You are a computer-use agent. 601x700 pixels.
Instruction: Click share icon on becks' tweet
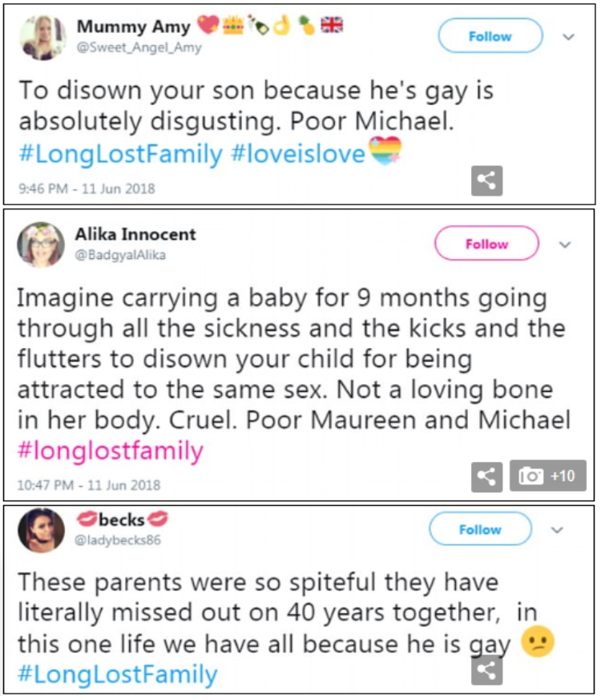[486, 670]
